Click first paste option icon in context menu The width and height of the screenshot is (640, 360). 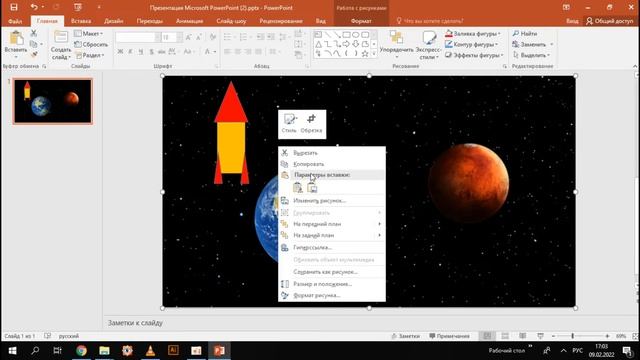[298, 187]
